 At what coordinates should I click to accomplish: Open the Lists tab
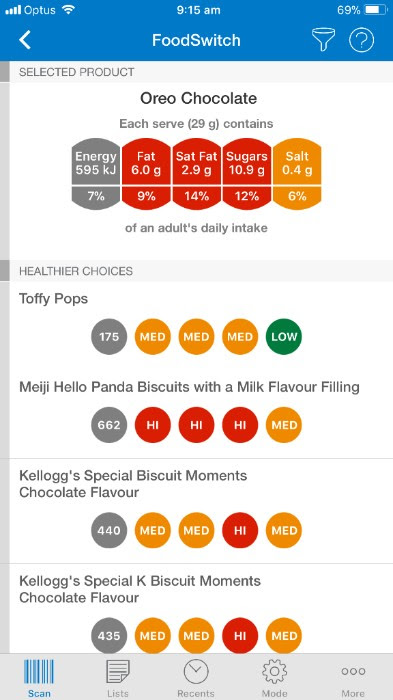[x=117, y=678]
